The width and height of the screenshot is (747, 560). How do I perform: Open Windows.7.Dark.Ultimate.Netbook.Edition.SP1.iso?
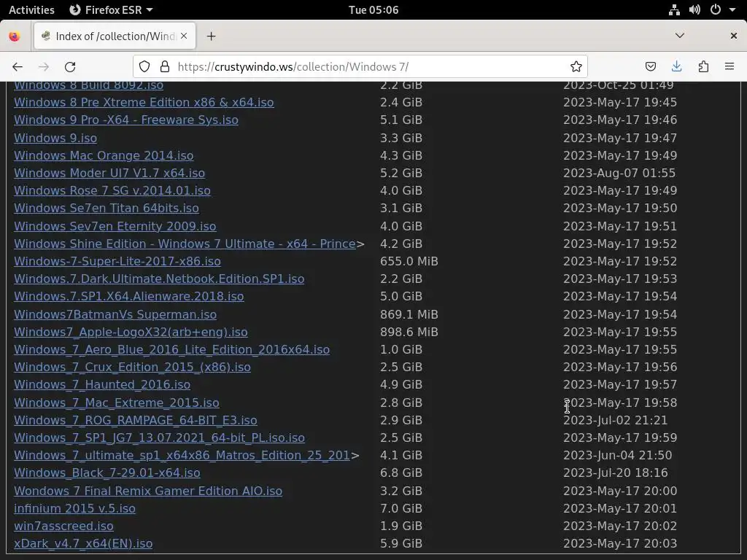click(x=159, y=279)
